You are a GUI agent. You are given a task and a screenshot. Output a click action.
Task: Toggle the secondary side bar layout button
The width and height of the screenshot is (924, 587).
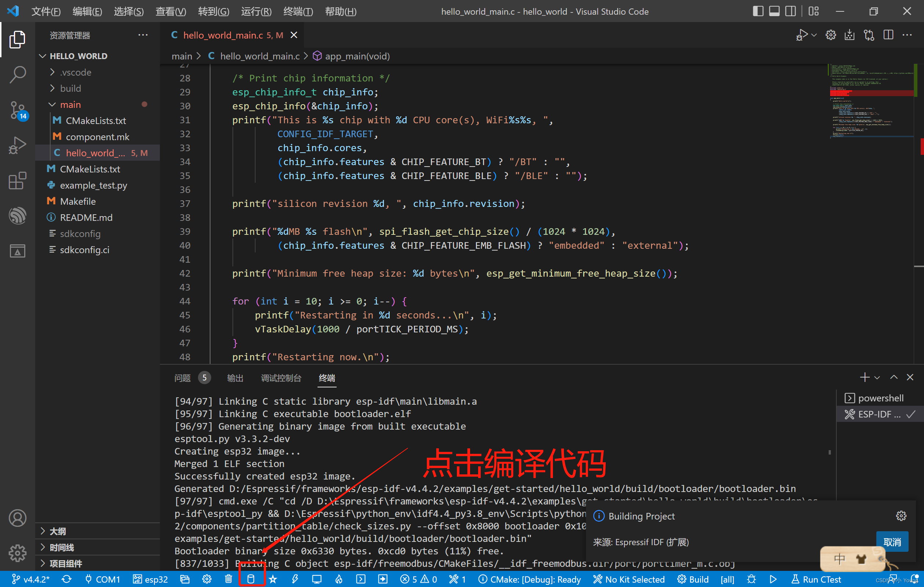pos(790,11)
